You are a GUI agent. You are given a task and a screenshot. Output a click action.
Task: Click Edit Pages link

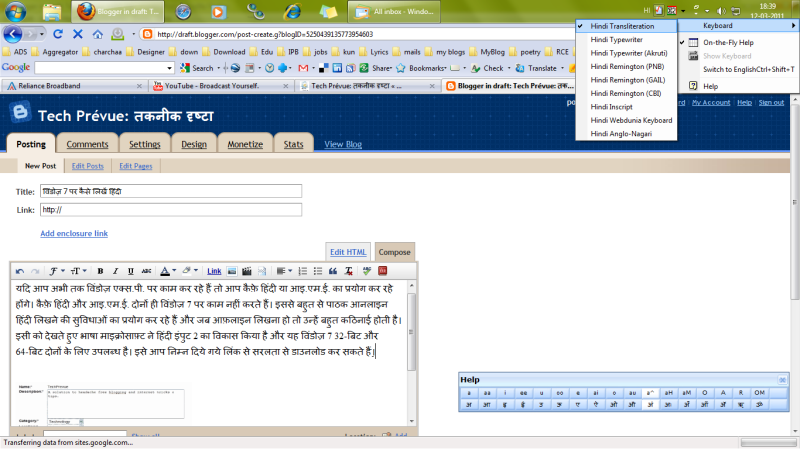(136, 166)
